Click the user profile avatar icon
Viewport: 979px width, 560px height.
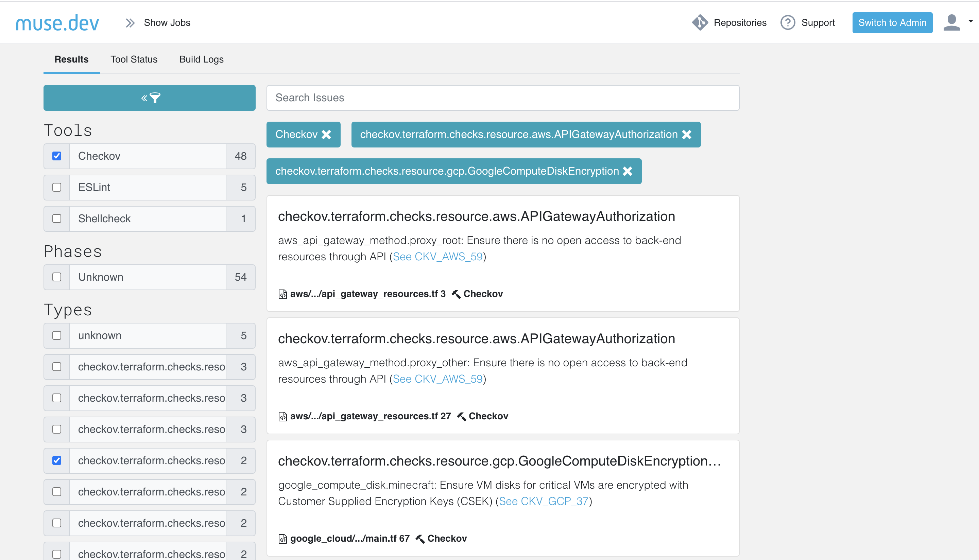point(951,23)
